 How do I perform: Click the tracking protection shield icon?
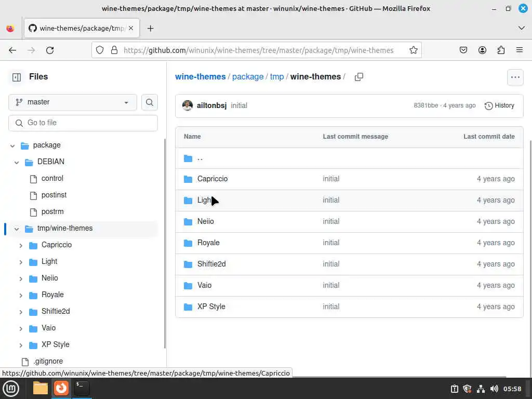click(x=99, y=50)
